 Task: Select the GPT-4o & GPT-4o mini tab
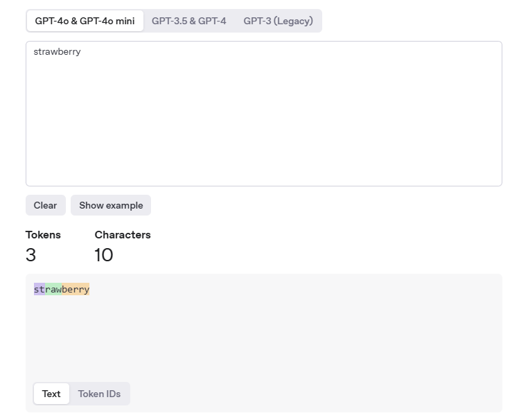click(85, 21)
